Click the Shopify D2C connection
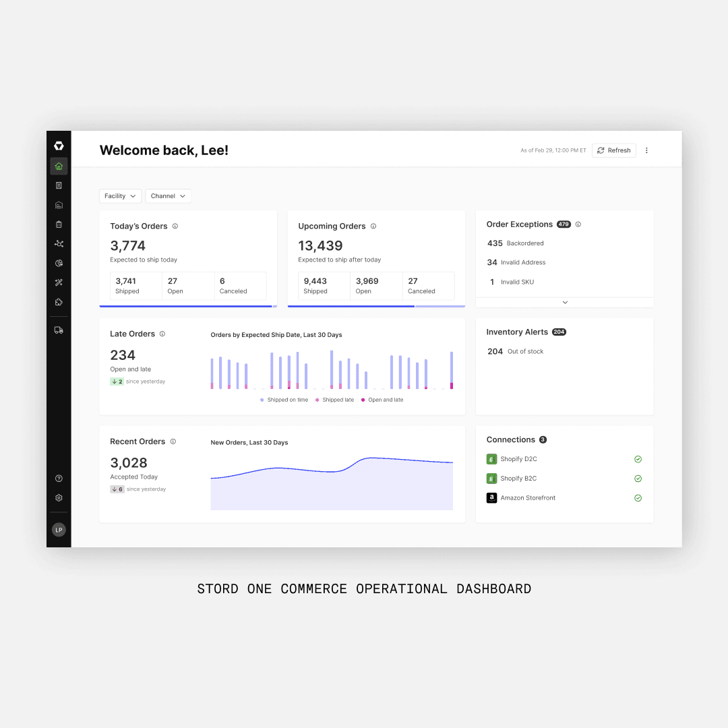This screenshot has height=728, width=728. tap(518, 459)
